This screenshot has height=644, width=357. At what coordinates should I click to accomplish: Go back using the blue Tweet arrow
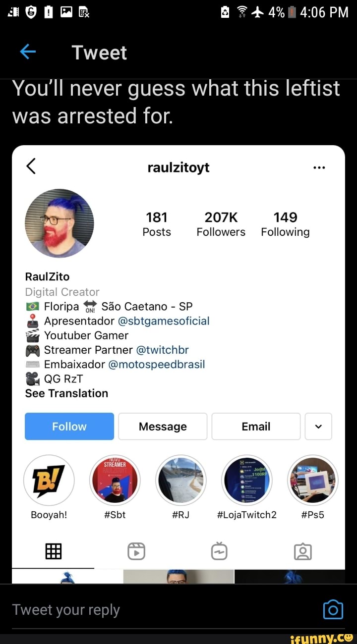click(x=28, y=52)
